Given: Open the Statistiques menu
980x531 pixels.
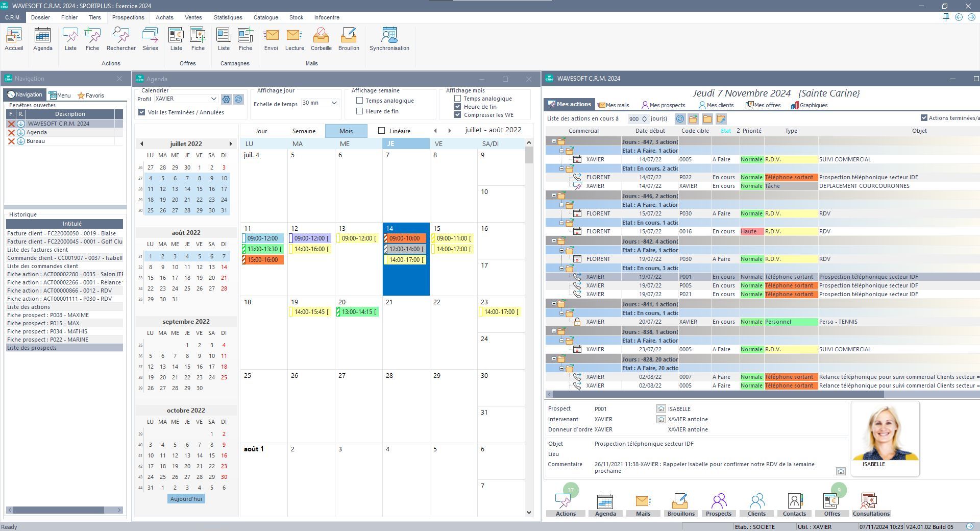Looking at the screenshot, I should point(228,17).
